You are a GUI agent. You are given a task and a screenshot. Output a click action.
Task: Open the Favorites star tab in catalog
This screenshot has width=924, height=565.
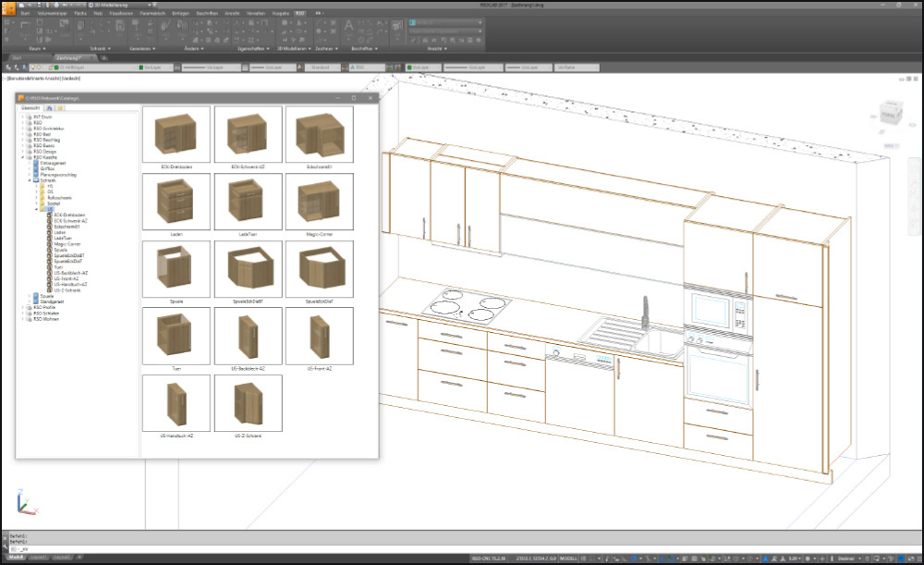[x=60, y=108]
